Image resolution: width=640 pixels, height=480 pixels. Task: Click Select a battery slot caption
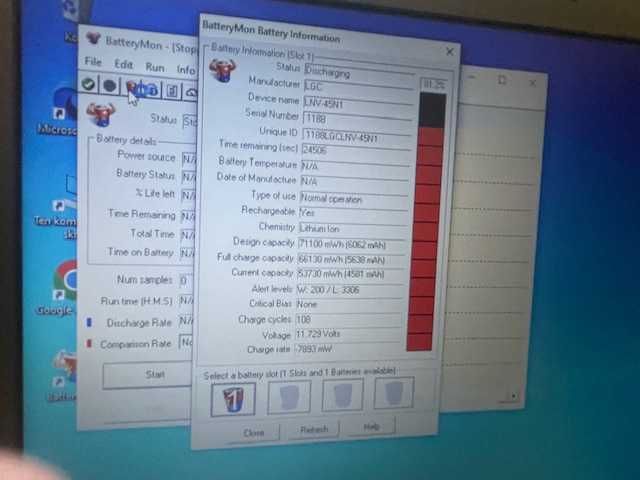pyautogui.click(x=299, y=373)
